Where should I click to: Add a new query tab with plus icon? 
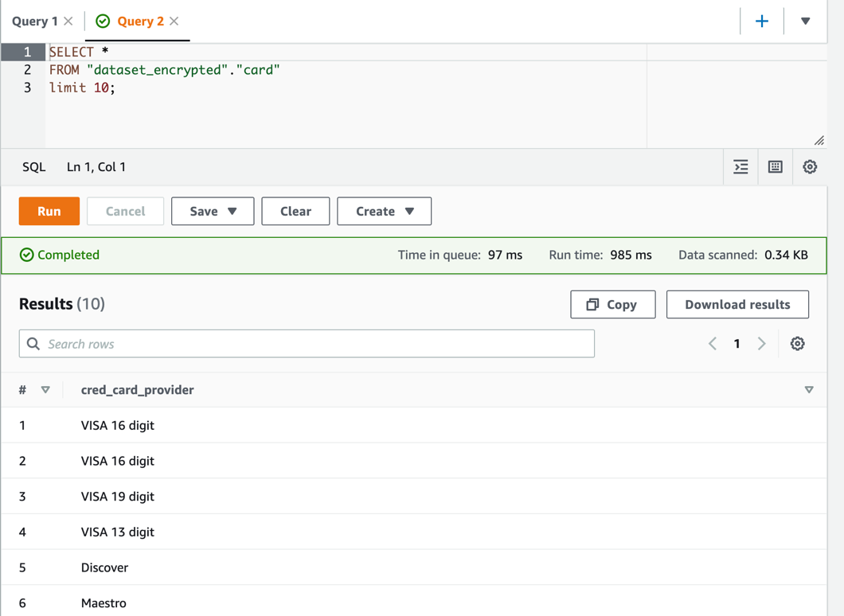coord(762,21)
